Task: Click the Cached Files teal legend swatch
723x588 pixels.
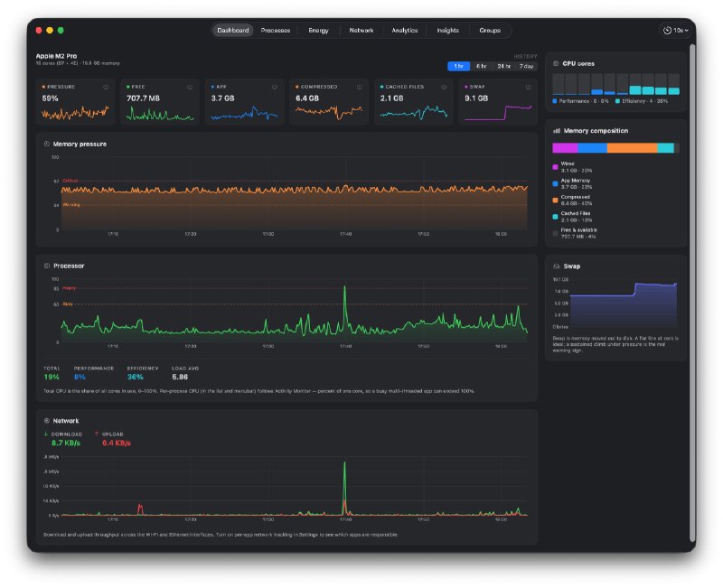Action: pos(555,217)
